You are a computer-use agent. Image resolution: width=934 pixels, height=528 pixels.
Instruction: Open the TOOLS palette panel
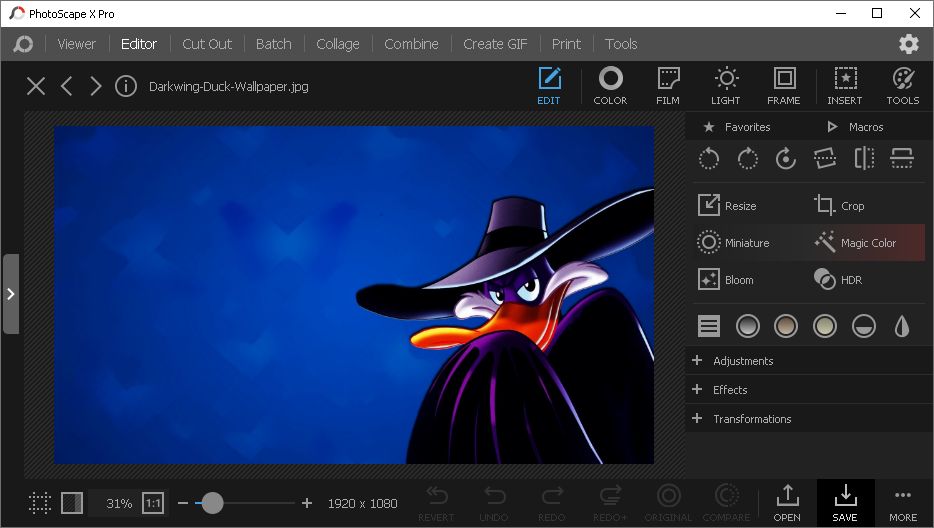pos(902,86)
